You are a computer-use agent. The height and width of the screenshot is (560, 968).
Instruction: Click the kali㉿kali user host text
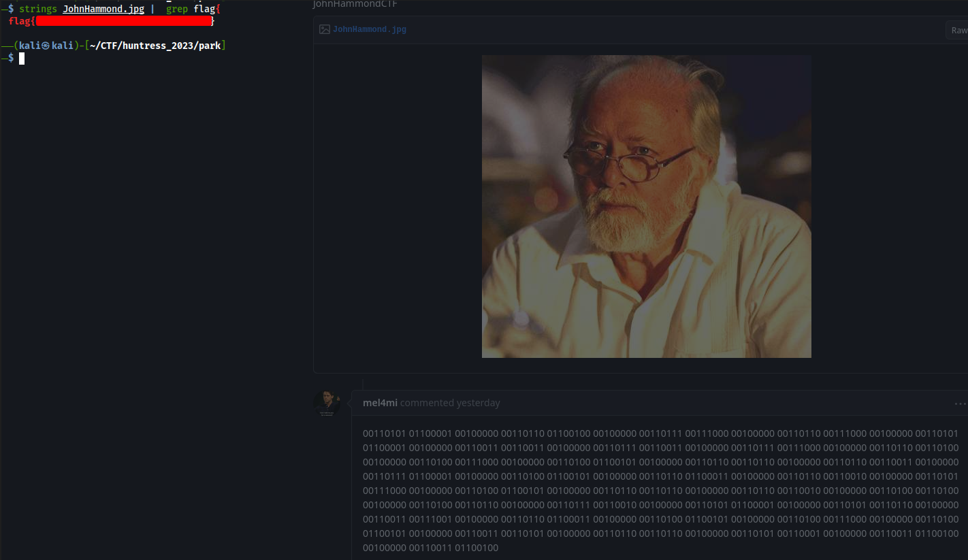(46, 46)
